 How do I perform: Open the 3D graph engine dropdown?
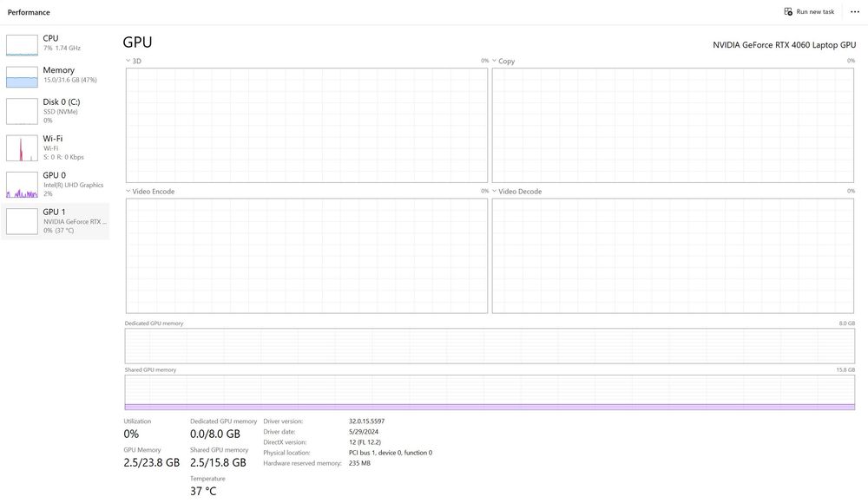(128, 61)
